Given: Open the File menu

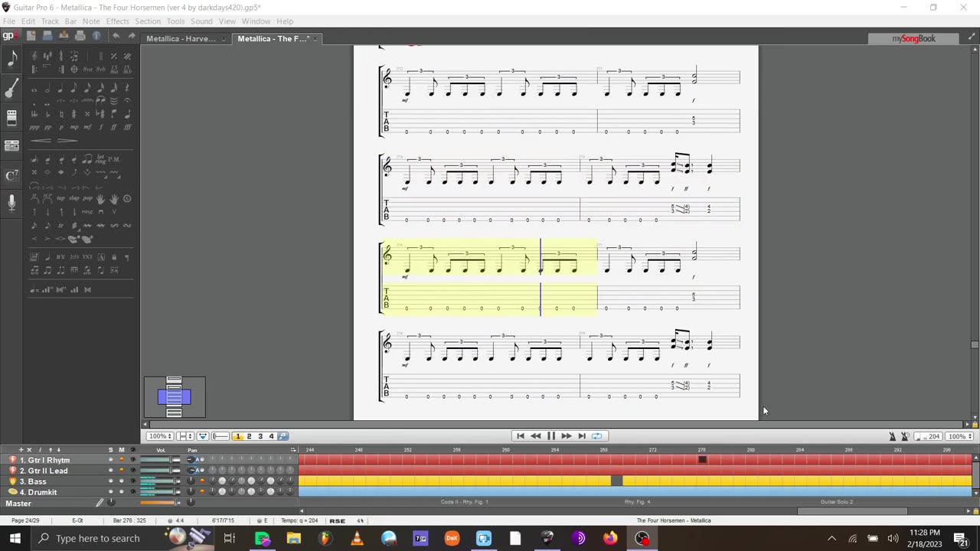Looking at the screenshot, I should click(9, 21).
